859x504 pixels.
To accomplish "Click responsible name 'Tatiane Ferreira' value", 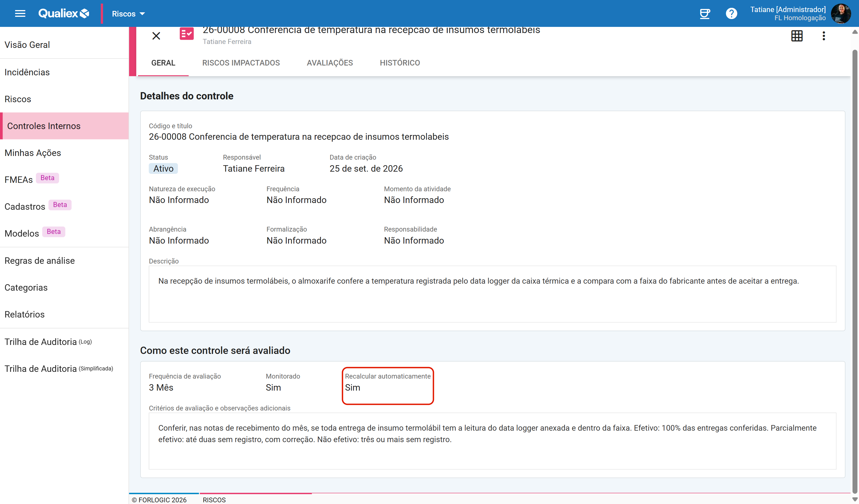I will (x=254, y=169).
